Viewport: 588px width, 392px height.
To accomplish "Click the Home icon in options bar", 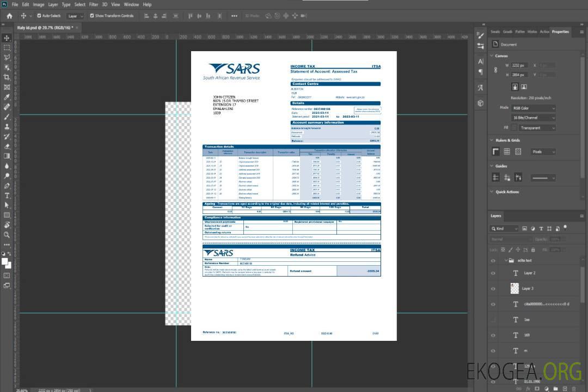I will pos(9,16).
